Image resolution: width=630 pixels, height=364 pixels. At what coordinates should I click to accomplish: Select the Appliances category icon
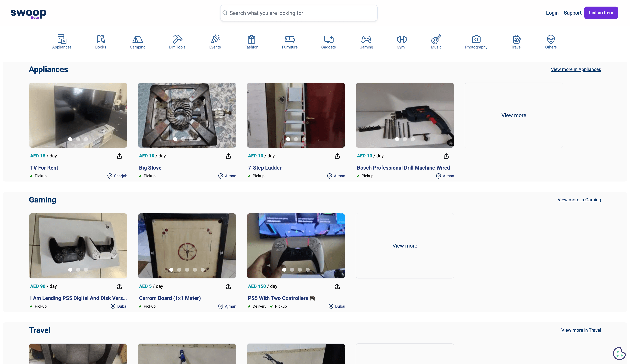point(62,39)
